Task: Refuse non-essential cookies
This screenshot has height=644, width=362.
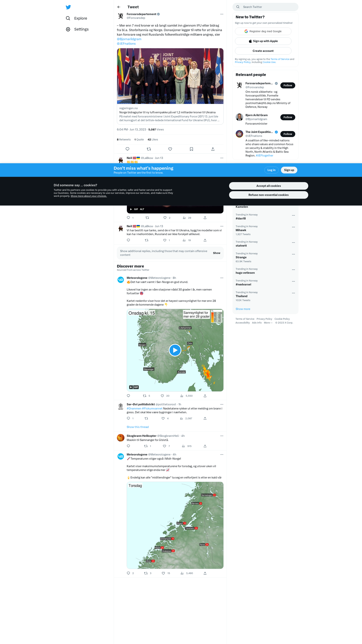Action: pos(268,195)
